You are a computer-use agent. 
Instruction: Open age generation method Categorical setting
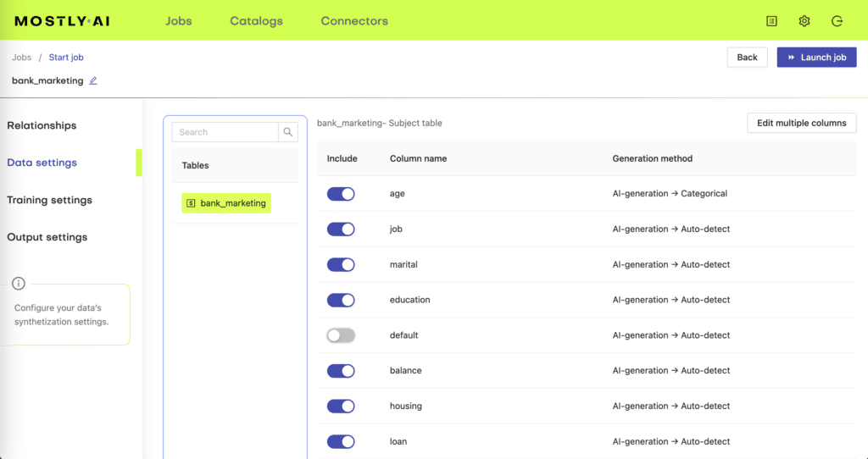tap(670, 194)
